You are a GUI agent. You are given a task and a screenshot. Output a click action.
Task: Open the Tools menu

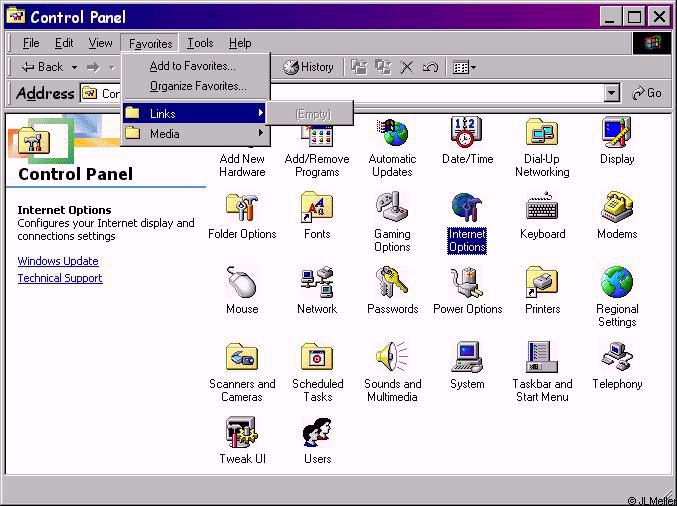click(200, 43)
